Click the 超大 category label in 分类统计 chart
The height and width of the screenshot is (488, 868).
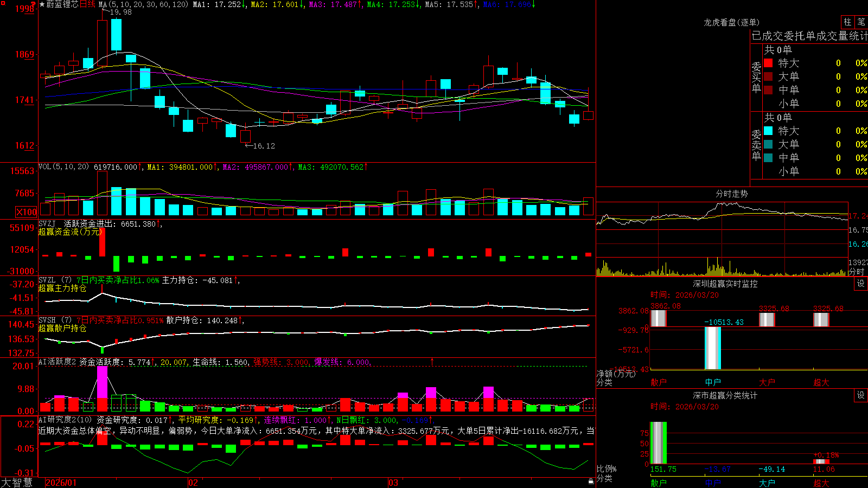point(821,483)
